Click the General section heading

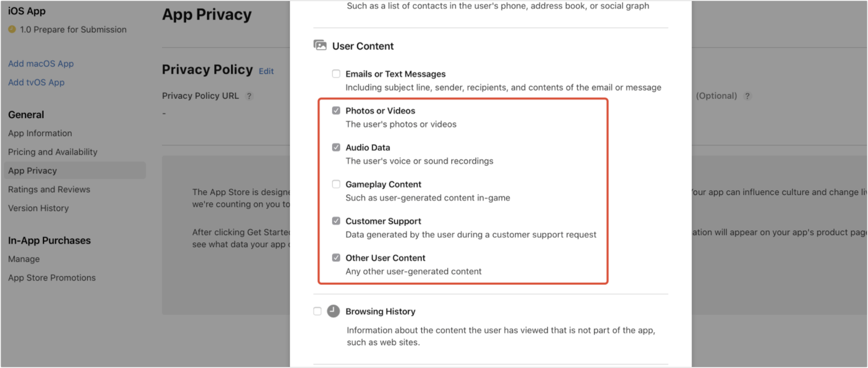tap(26, 114)
